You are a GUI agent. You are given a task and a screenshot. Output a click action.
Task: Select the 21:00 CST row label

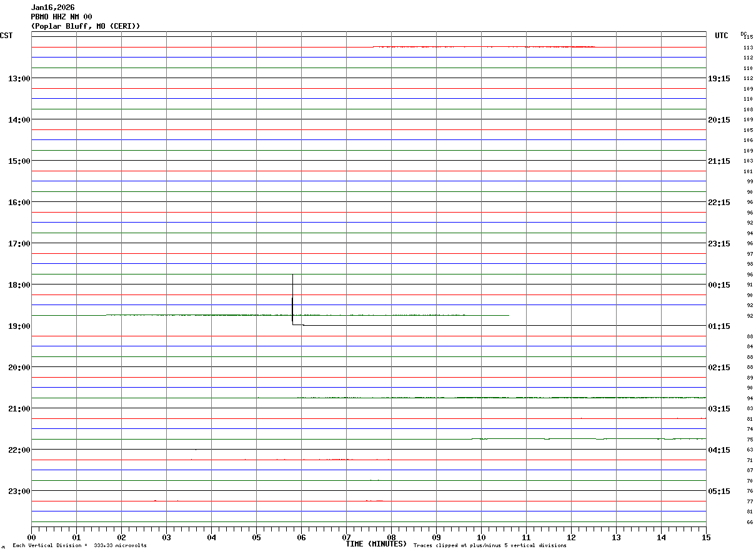point(19,408)
